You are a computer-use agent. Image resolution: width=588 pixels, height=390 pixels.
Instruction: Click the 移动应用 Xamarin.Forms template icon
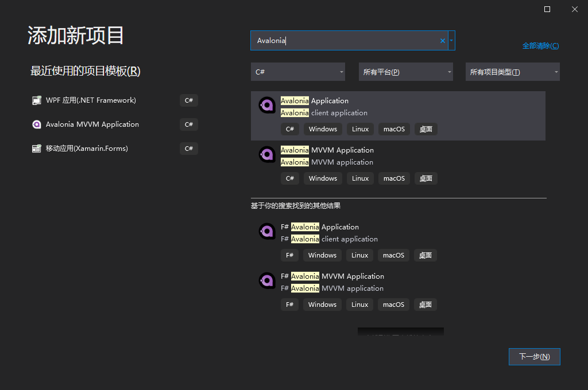[x=36, y=148]
